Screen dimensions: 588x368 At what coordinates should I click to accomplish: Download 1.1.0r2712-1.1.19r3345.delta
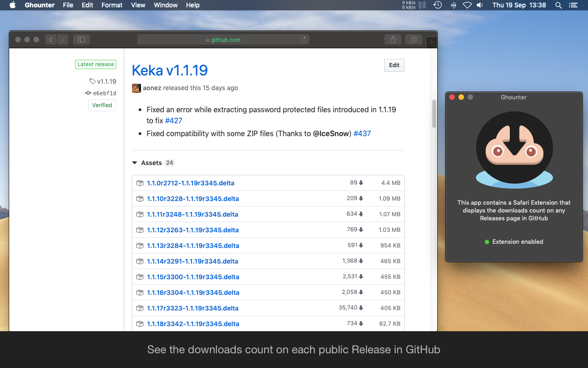(191, 183)
